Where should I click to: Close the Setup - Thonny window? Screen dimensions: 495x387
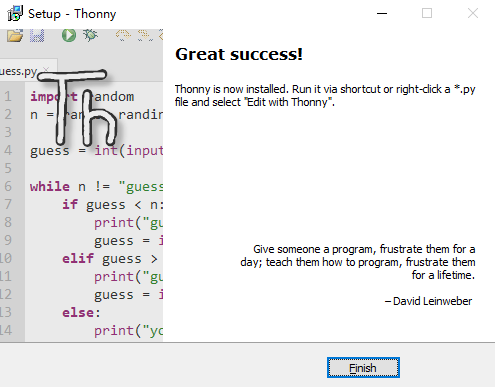coord(473,13)
